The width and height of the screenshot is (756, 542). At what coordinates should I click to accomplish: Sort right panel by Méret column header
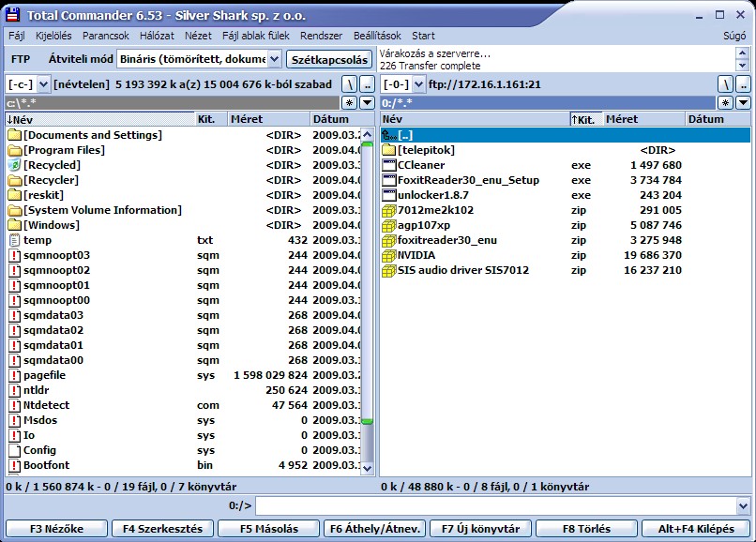[643, 119]
